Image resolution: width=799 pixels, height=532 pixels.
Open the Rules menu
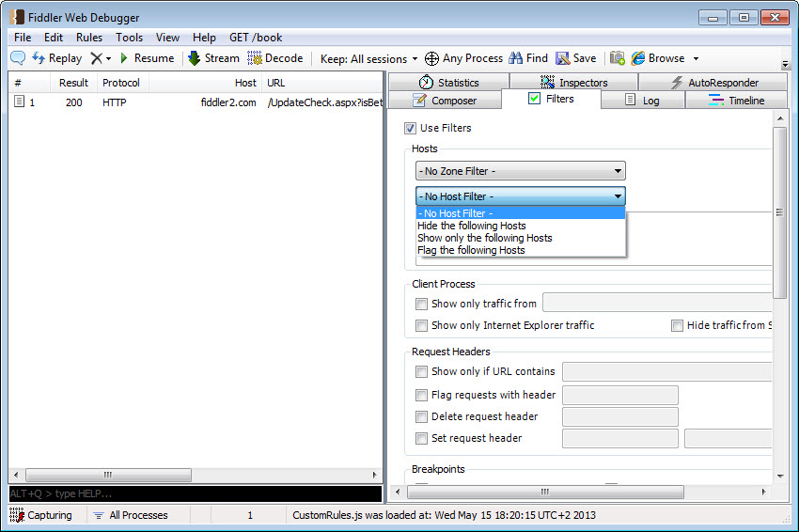89,38
